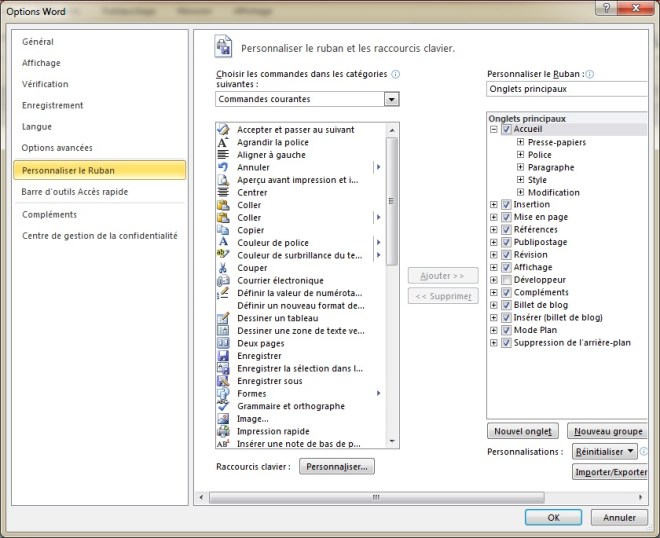Toggle the Mise en page checkbox

(506, 217)
